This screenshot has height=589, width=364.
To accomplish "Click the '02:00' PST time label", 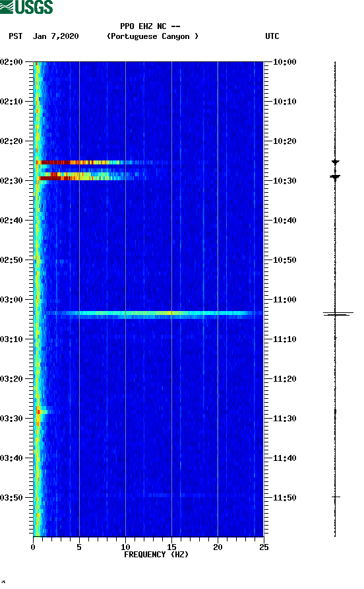I will [12, 62].
